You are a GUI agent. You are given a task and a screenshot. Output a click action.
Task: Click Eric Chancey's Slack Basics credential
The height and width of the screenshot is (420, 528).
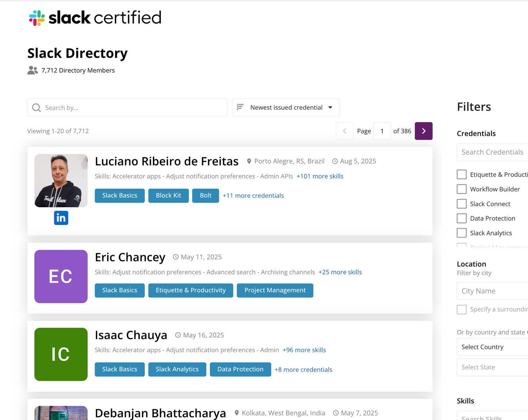tap(120, 291)
